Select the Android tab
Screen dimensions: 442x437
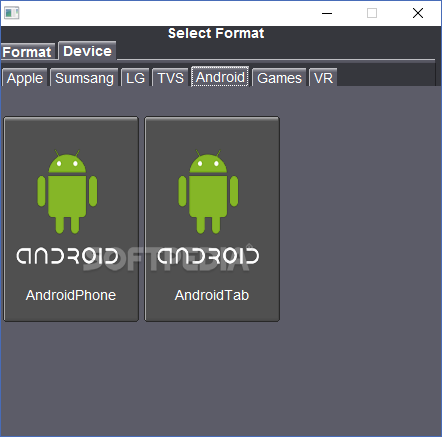click(220, 77)
